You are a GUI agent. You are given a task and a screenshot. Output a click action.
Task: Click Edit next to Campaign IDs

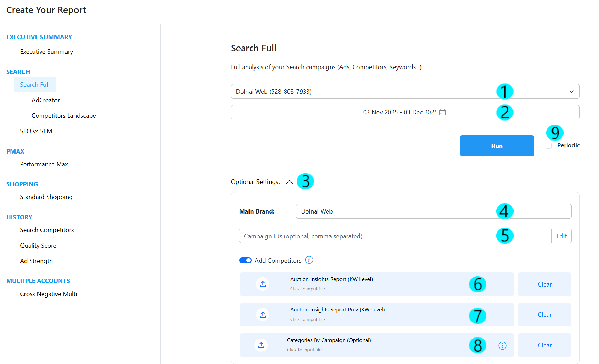click(561, 236)
